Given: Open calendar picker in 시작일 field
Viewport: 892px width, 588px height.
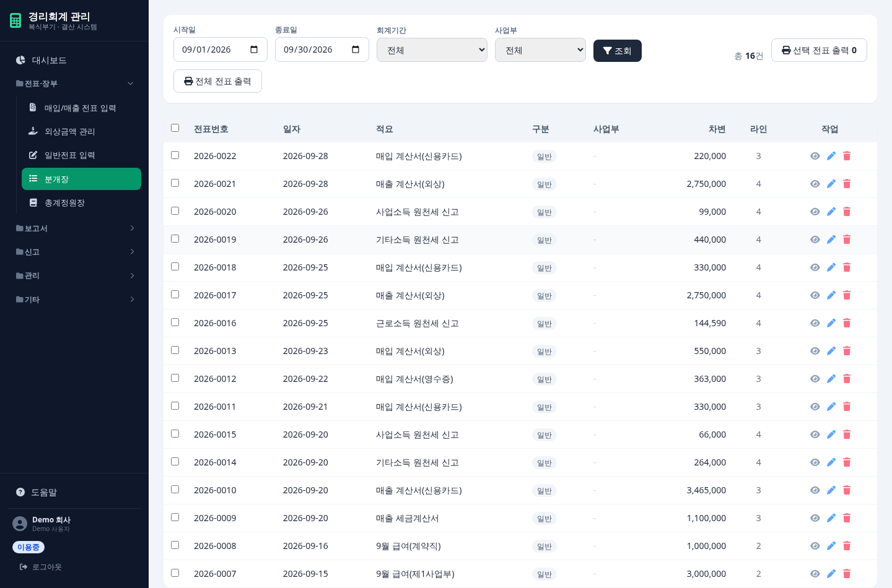Looking at the screenshot, I should (x=254, y=50).
